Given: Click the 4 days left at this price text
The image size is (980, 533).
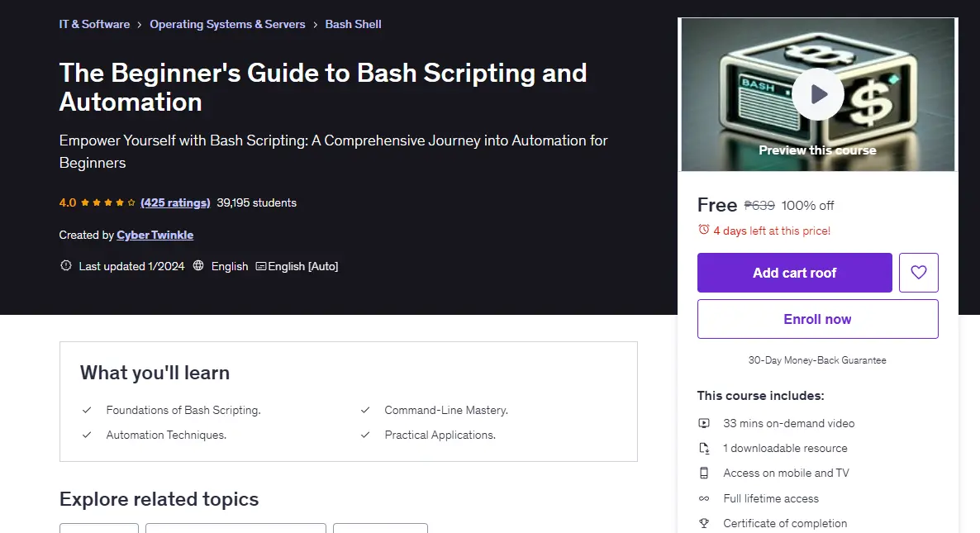Looking at the screenshot, I should point(772,231).
